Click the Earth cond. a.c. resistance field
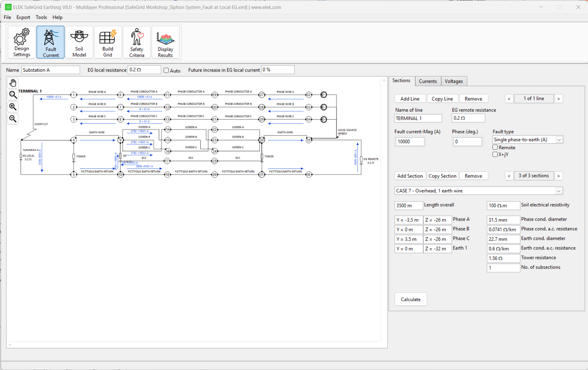 point(503,249)
